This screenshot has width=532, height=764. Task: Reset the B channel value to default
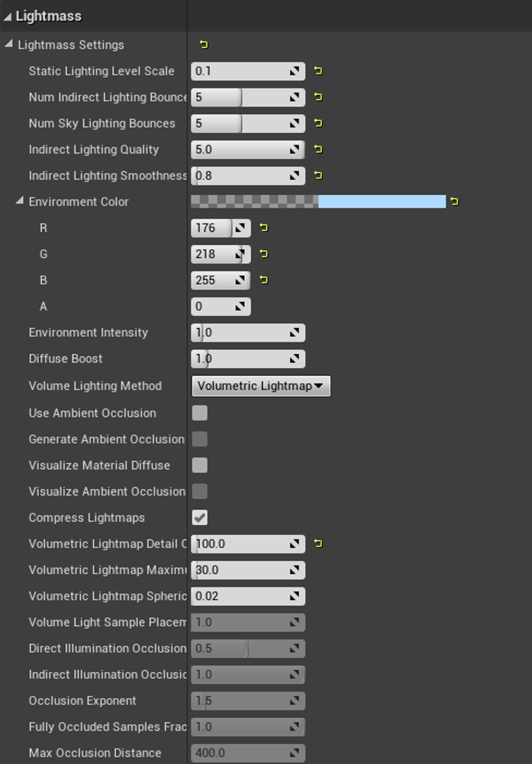[x=264, y=280]
